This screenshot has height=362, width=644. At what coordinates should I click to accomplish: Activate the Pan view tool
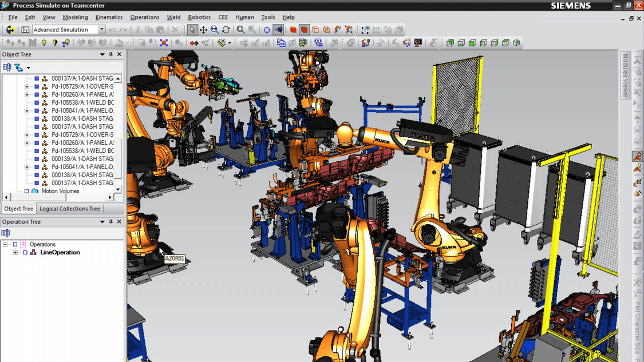203,29
